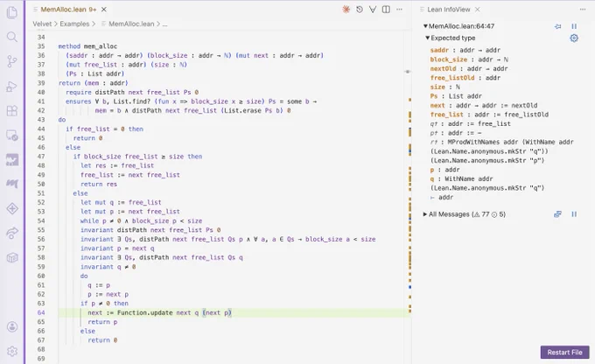
Task: Pause updating for MemAlloc.lean:64:47 section
Action: coord(574,26)
